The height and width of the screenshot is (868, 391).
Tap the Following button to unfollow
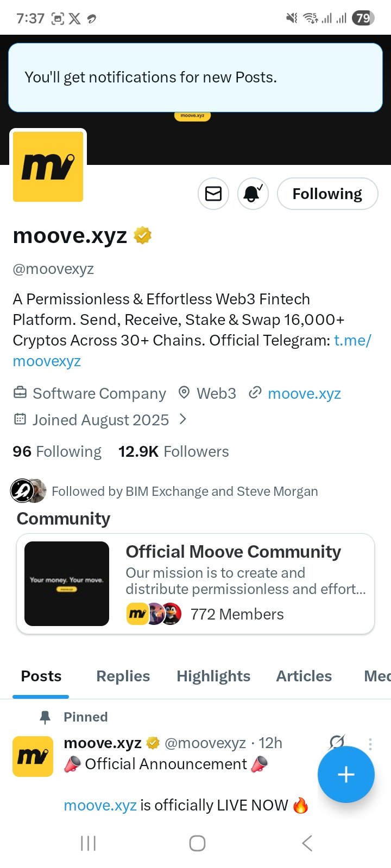tap(327, 194)
